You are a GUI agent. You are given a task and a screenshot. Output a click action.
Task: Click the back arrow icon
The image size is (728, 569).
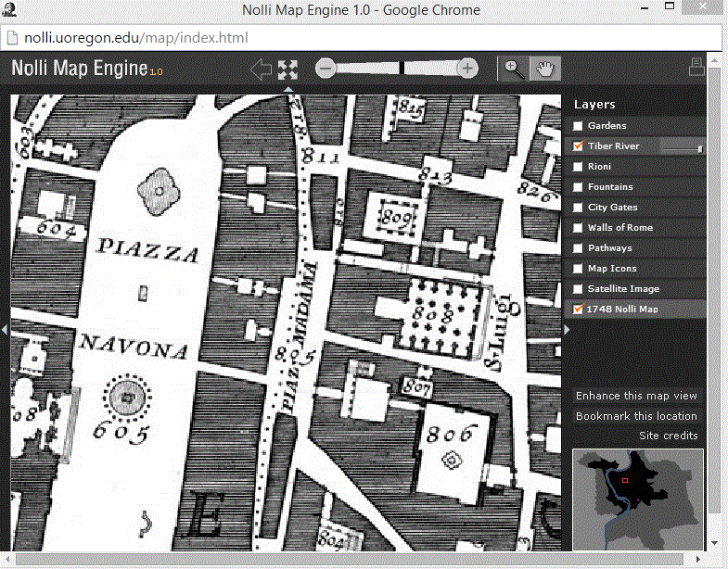[x=261, y=70]
